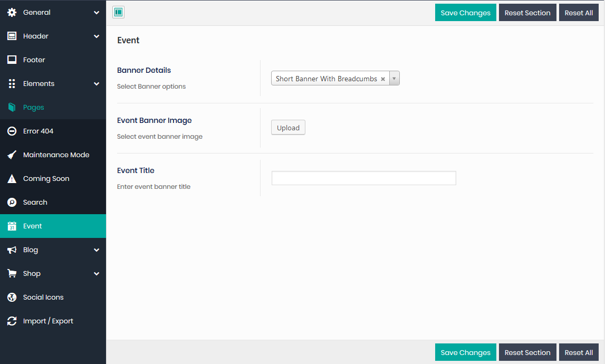Click the Upload button for banner image
This screenshot has width=605, height=364.
pos(288,128)
